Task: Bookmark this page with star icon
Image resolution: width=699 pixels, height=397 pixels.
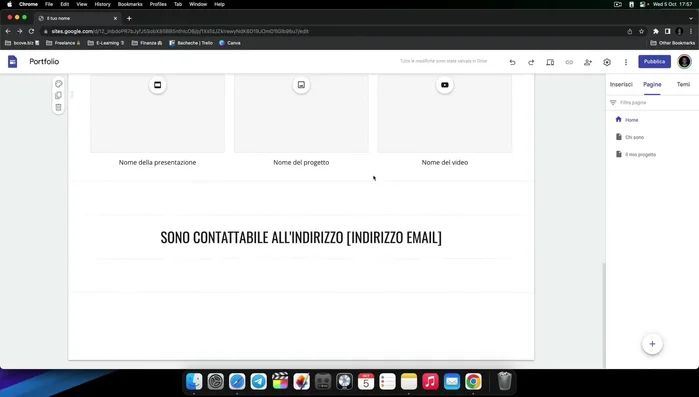Action: pos(641,31)
